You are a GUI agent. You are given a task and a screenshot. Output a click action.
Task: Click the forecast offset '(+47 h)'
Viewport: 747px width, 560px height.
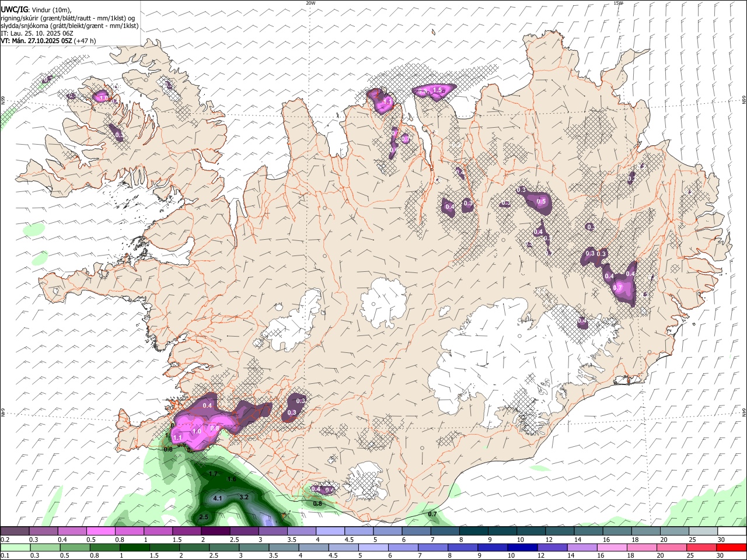pyautogui.click(x=85, y=41)
